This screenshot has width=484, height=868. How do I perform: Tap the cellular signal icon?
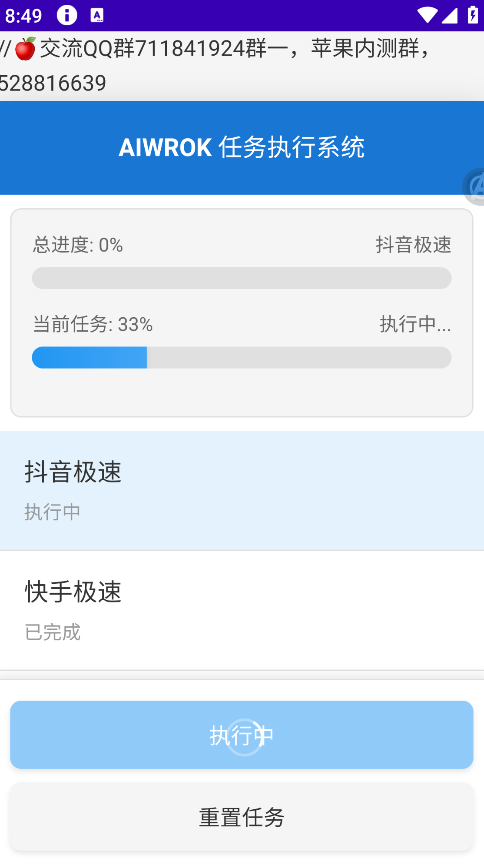click(449, 16)
